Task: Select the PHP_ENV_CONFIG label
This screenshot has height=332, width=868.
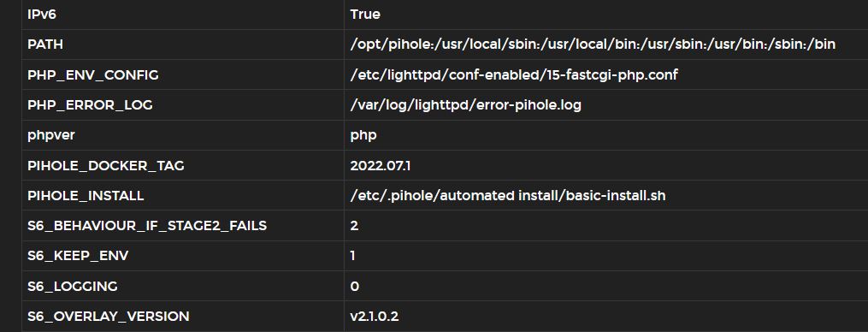Action: [x=93, y=74]
